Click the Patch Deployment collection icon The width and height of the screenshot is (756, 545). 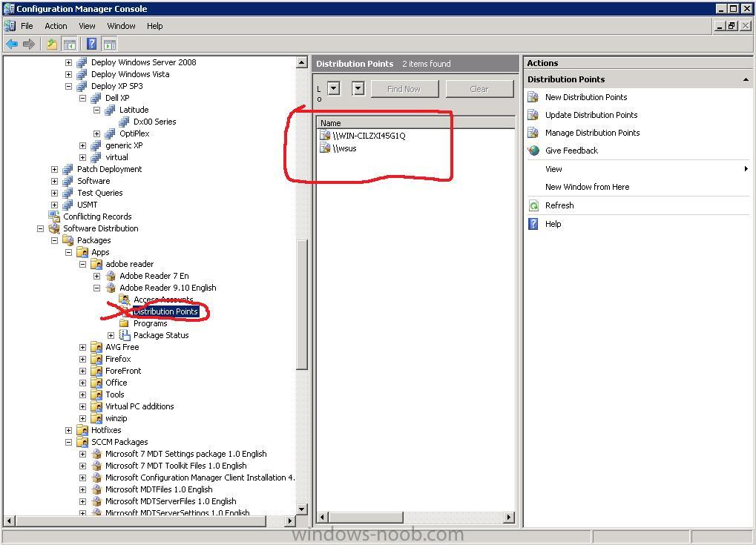(68, 169)
